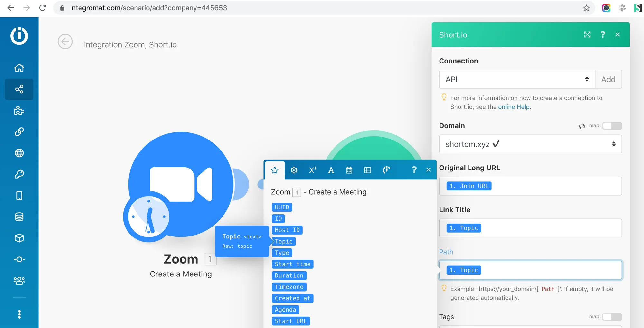Click the Add connection button
This screenshot has height=328, width=644.
point(609,79)
